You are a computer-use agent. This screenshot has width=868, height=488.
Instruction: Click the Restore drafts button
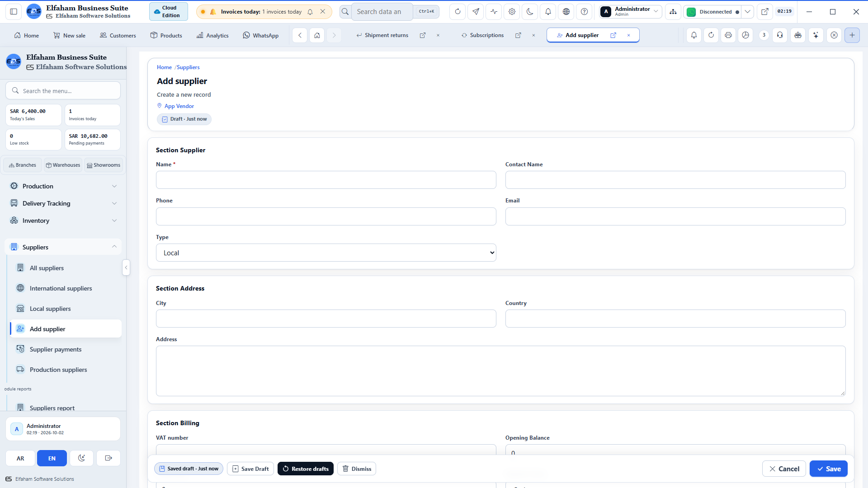pyautogui.click(x=306, y=469)
